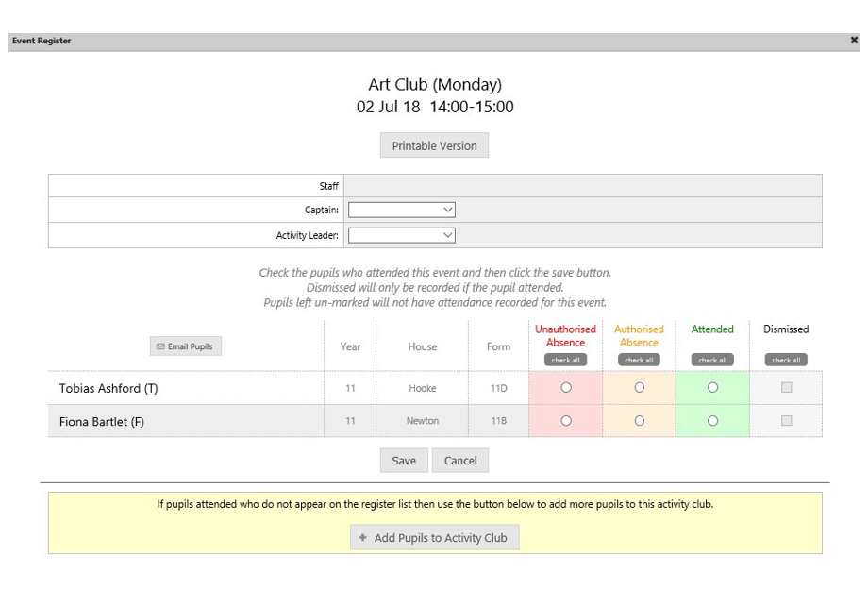Click the Dismissed column heading
Image resolution: width=868 pixels, height=590 pixels.
pyautogui.click(x=786, y=329)
